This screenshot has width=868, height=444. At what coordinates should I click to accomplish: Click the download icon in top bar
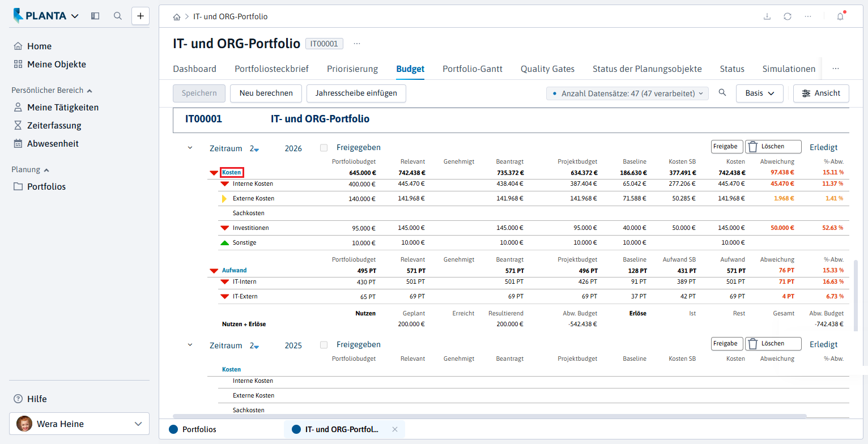[x=767, y=16]
